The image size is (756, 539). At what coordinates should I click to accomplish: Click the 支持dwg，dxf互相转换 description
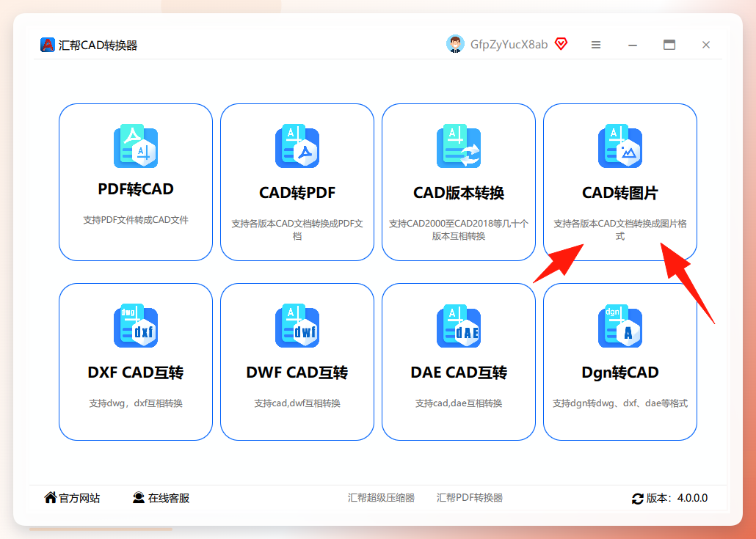[136, 403]
